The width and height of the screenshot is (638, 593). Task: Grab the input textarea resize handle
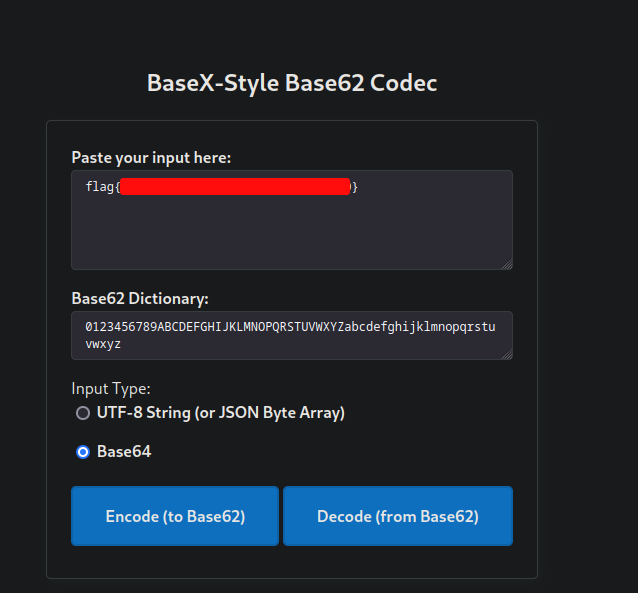click(507, 264)
